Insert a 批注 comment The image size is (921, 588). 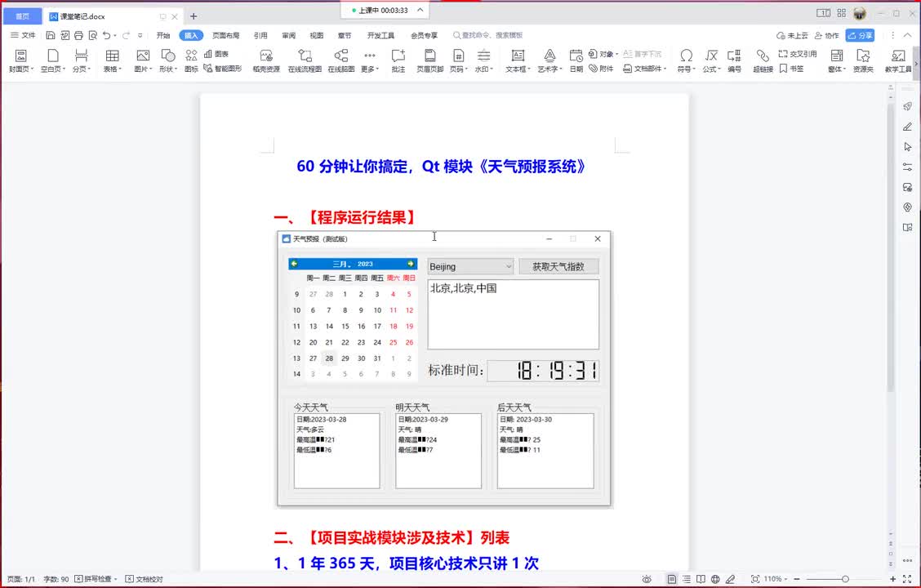(398, 60)
